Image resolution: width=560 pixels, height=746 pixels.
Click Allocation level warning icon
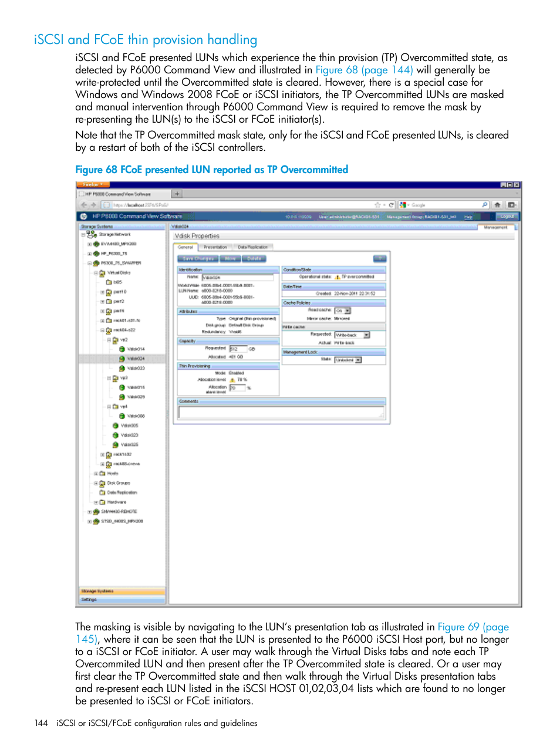tap(232, 380)
